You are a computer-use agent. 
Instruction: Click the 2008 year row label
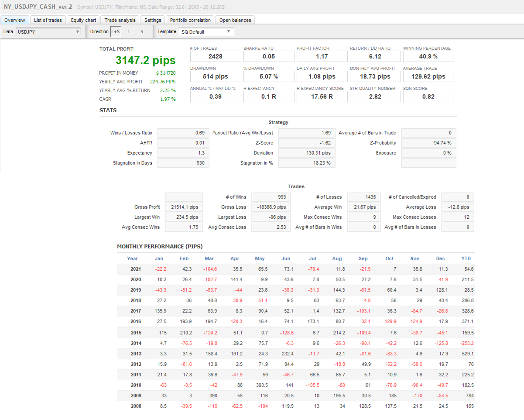pos(136,406)
